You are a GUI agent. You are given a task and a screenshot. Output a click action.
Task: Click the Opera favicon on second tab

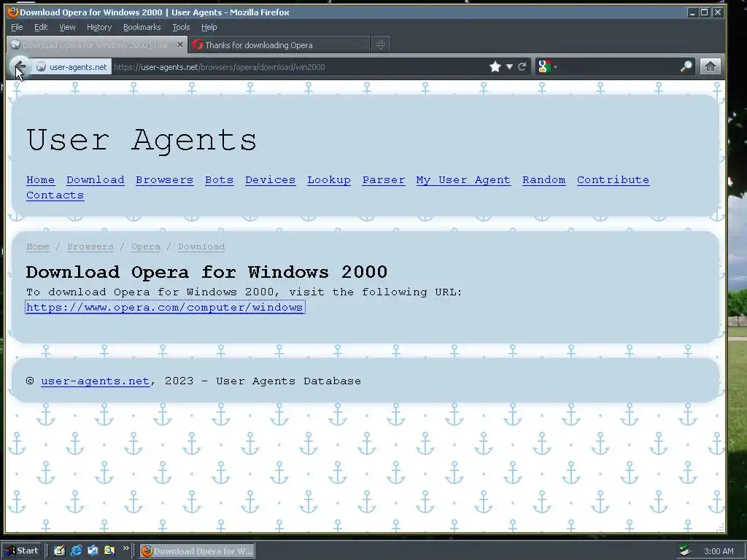coord(198,44)
